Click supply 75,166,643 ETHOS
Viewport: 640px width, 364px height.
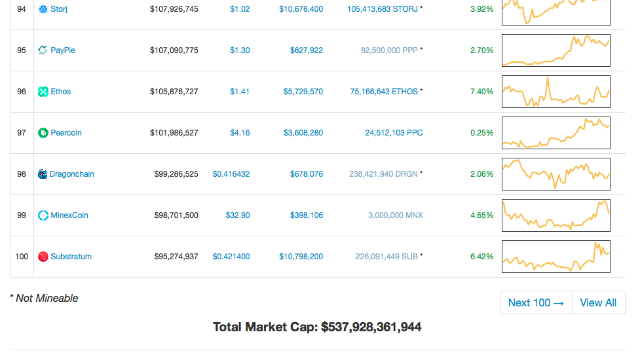[x=384, y=92]
